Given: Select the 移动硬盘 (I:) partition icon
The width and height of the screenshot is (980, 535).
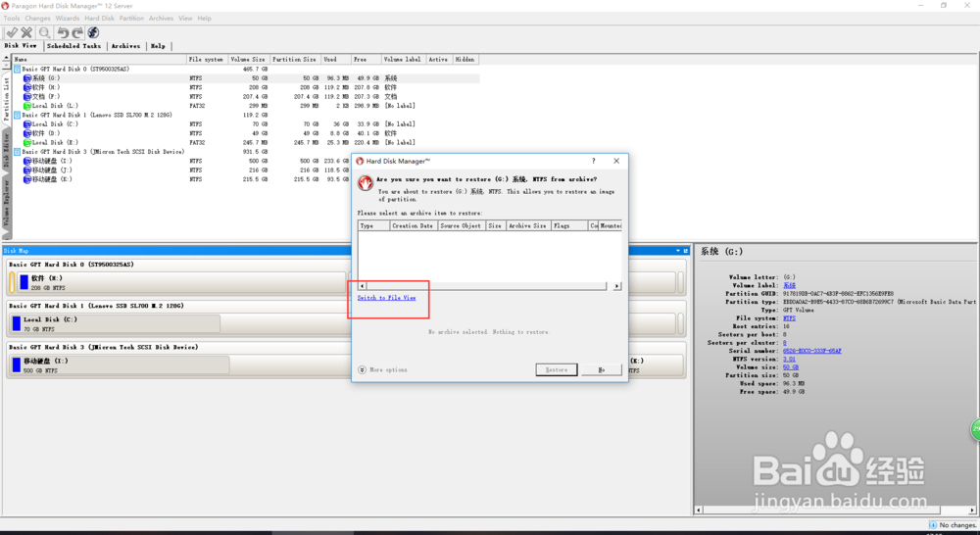Looking at the screenshot, I should coord(27,162).
